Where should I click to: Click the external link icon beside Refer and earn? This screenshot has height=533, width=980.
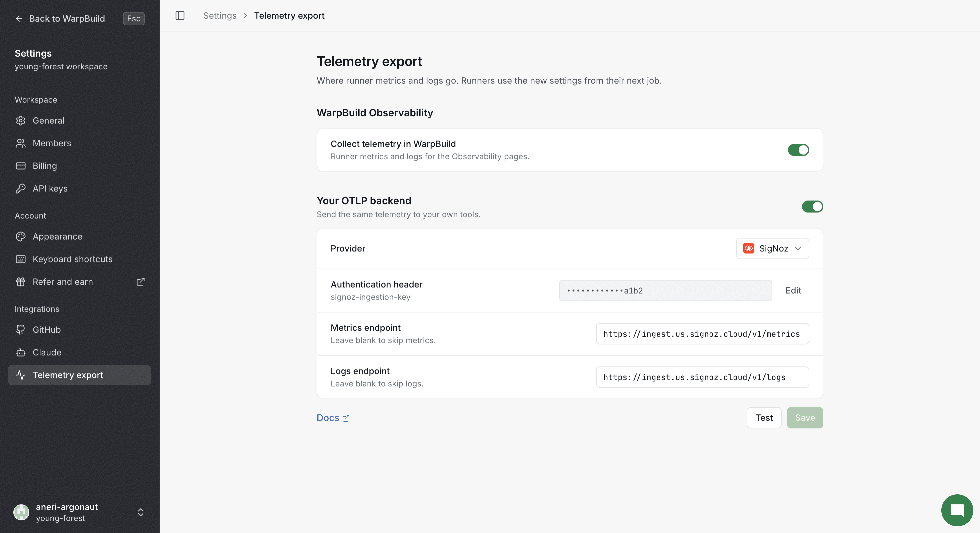pyautogui.click(x=141, y=282)
